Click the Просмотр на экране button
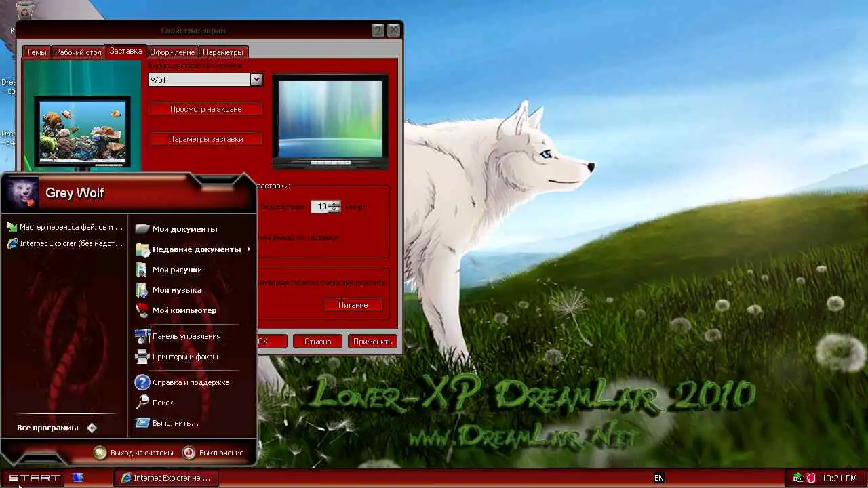 [x=205, y=109]
